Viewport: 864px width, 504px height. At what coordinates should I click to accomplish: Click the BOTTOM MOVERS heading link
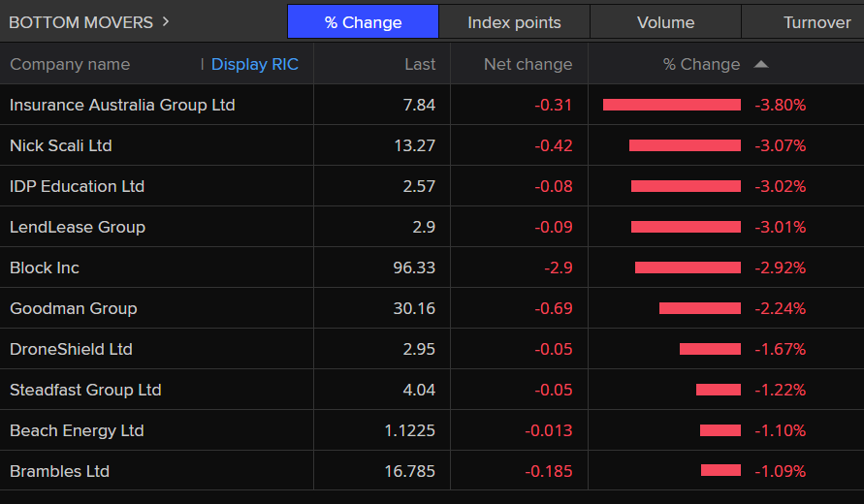tap(81, 22)
